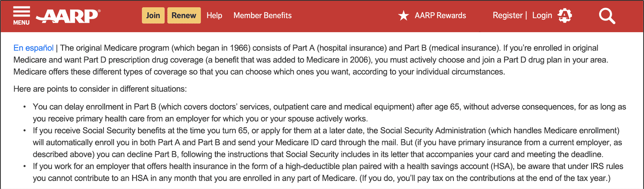Open search with the magnifying glass icon

(x=607, y=16)
